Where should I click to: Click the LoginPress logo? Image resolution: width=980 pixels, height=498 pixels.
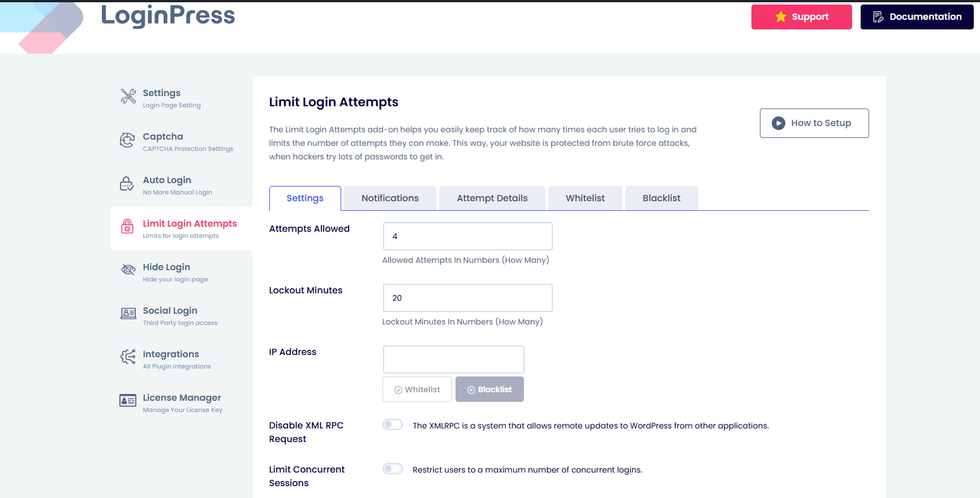coord(167,16)
